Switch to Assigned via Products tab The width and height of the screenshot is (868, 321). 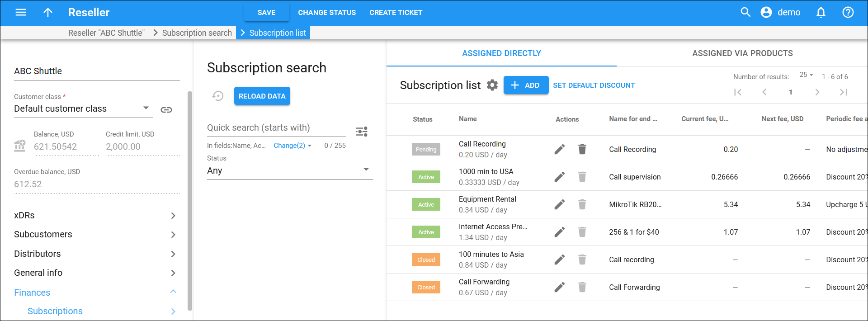coord(742,53)
